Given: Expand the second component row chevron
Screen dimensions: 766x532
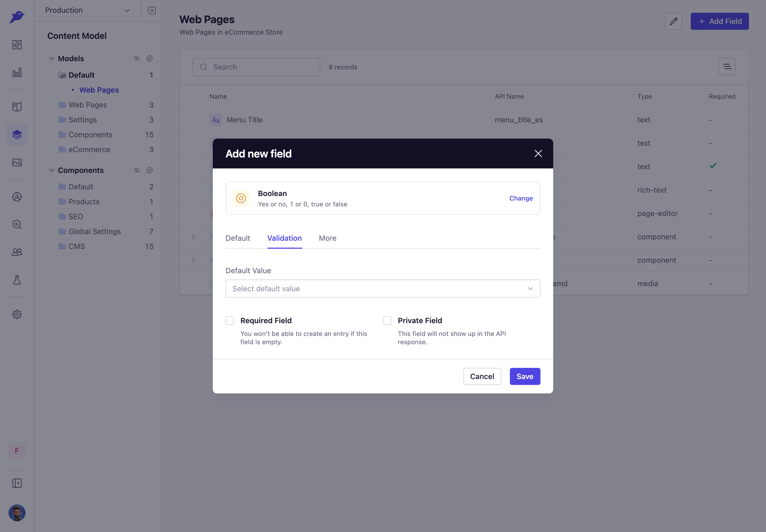Looking at the screenshot, I should point(193,260).
